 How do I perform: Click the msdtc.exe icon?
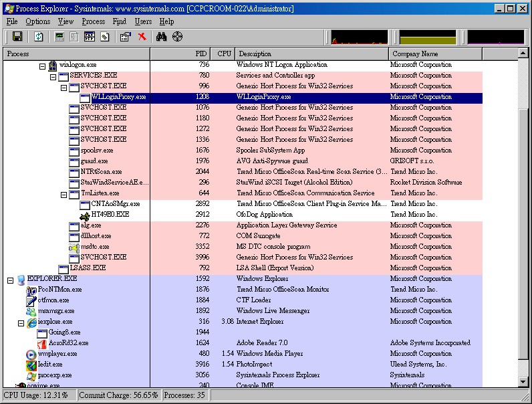(74, 247)
